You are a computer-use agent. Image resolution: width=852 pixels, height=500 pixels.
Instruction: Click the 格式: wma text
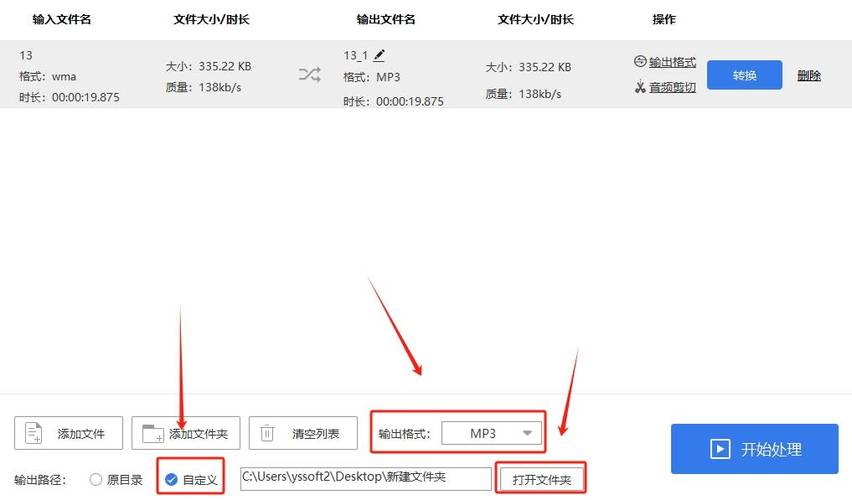tap(48, 76)
